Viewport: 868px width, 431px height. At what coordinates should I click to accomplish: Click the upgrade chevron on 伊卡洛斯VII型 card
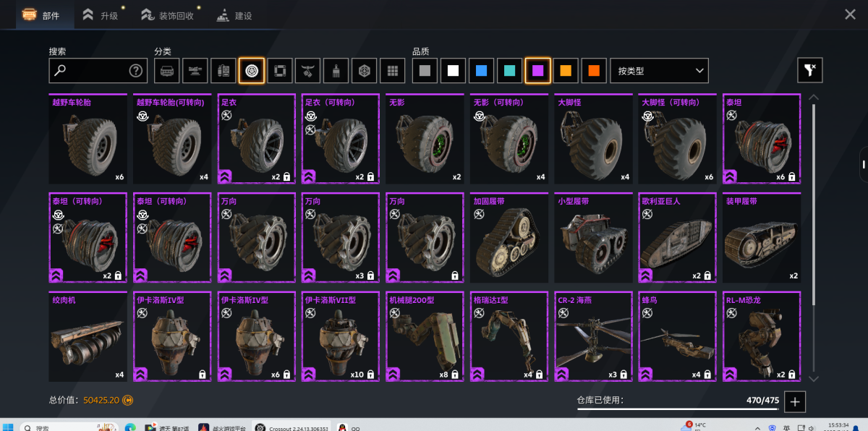(310, 374)
